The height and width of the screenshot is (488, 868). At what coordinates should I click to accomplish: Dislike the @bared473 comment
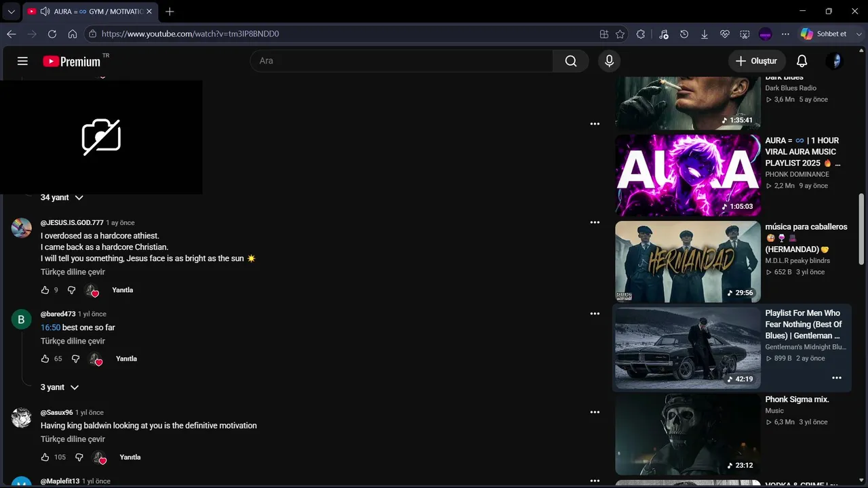(75, 359)
